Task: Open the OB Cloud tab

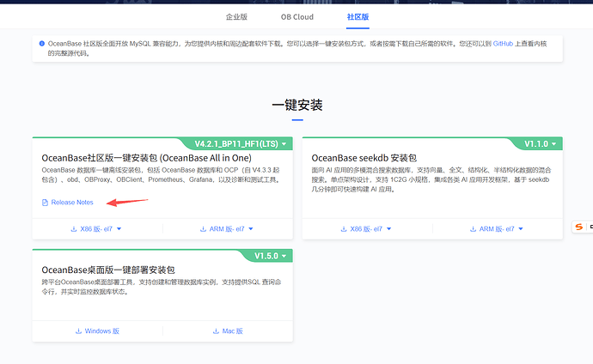Action: [x=296, y=16]
